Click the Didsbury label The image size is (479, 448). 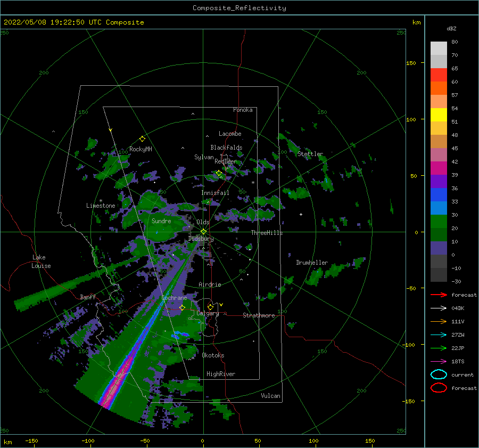201,239
